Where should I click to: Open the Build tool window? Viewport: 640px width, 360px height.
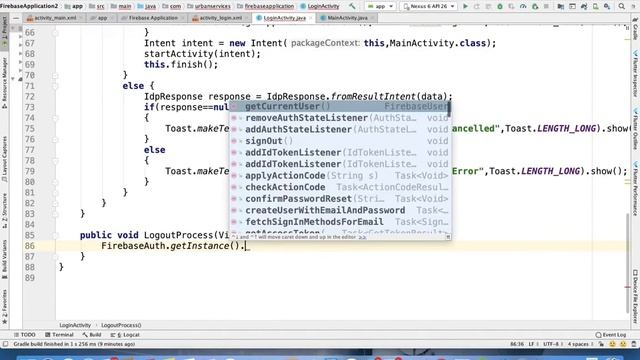[92, 335]
